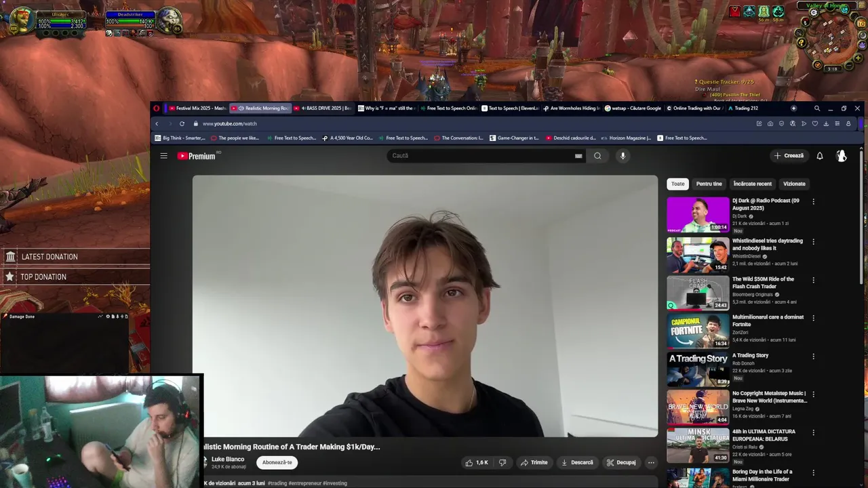Click the YouTube search magnifier button
This screenshot has height=488, width=868.
tap(597, 156)
